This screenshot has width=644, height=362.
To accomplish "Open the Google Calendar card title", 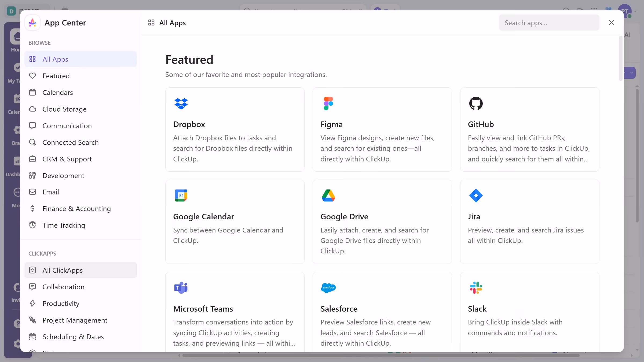I will click(x=203, y=217).
